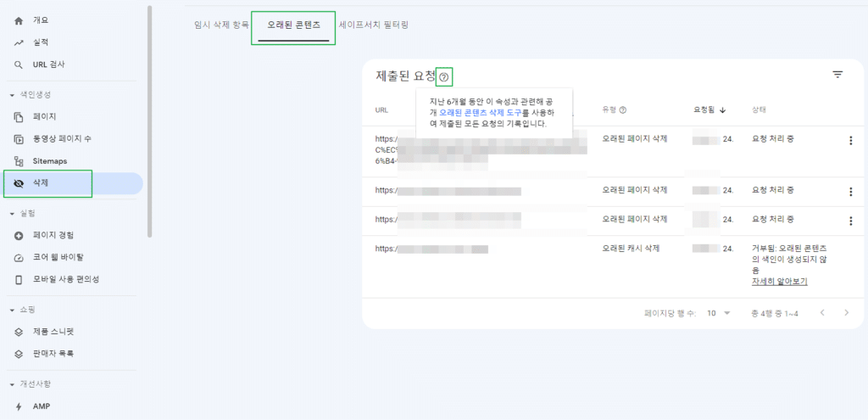This screenshot has width=868, height=420.
Task: Click the 페이지 경험 plus-circle icon
Action: tap(19, 236)
